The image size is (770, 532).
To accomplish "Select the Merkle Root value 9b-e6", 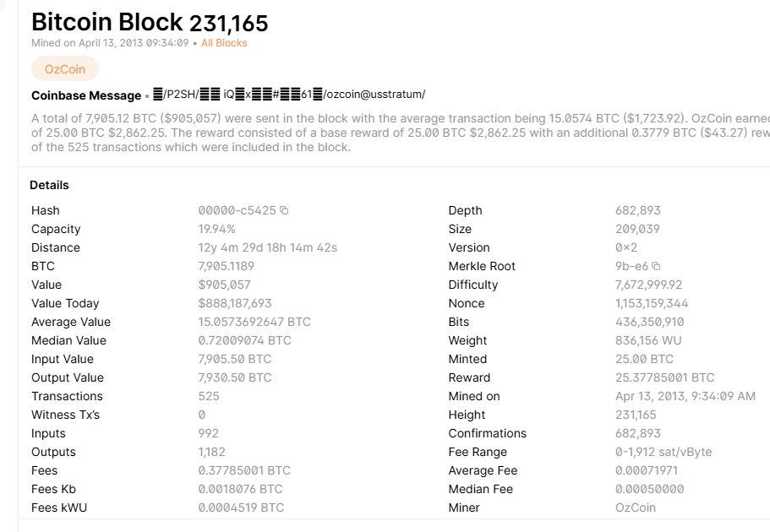I will 631,267.
